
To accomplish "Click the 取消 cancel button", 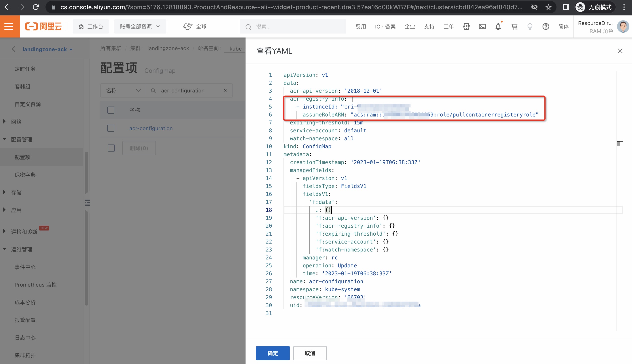I will 310,353.
